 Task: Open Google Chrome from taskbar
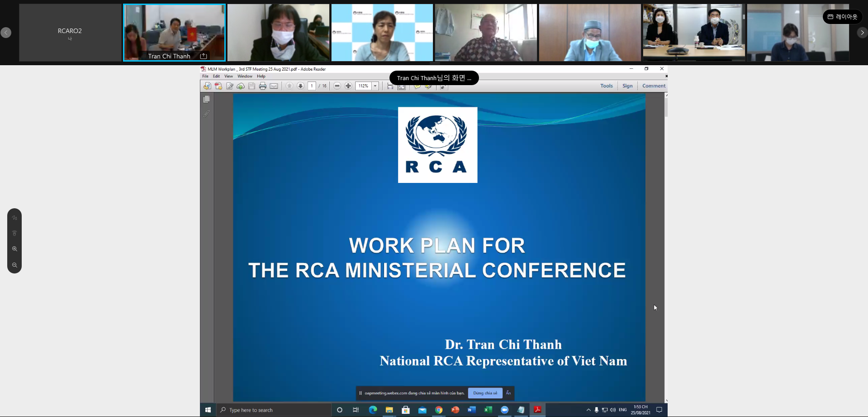[x=439, y=410]
